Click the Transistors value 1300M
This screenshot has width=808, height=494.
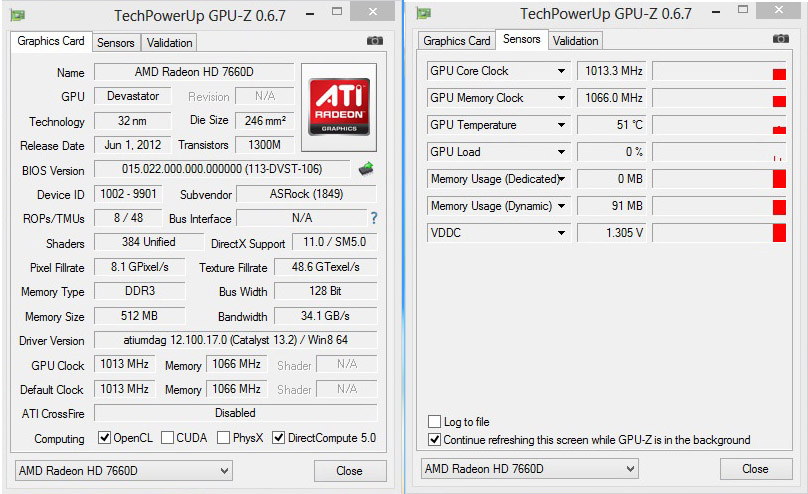pyautogui.click(x=265, y=145)
